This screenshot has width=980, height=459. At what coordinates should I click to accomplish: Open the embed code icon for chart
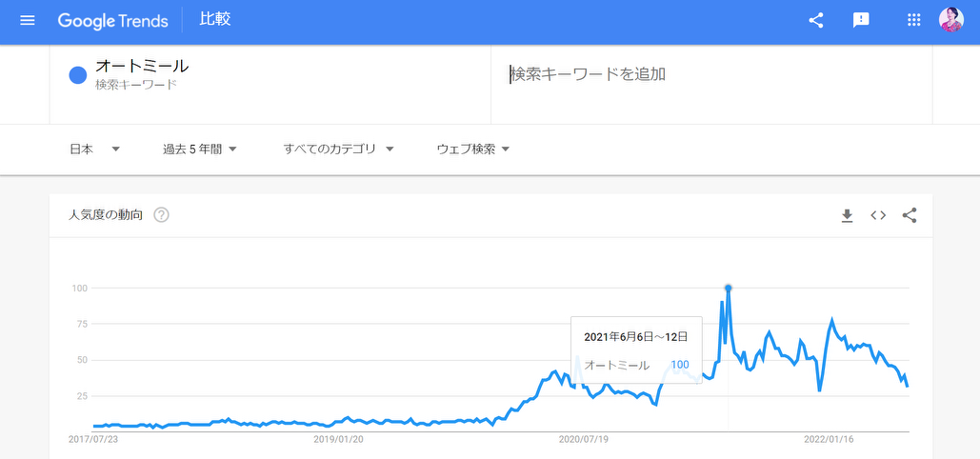(878, 216)
